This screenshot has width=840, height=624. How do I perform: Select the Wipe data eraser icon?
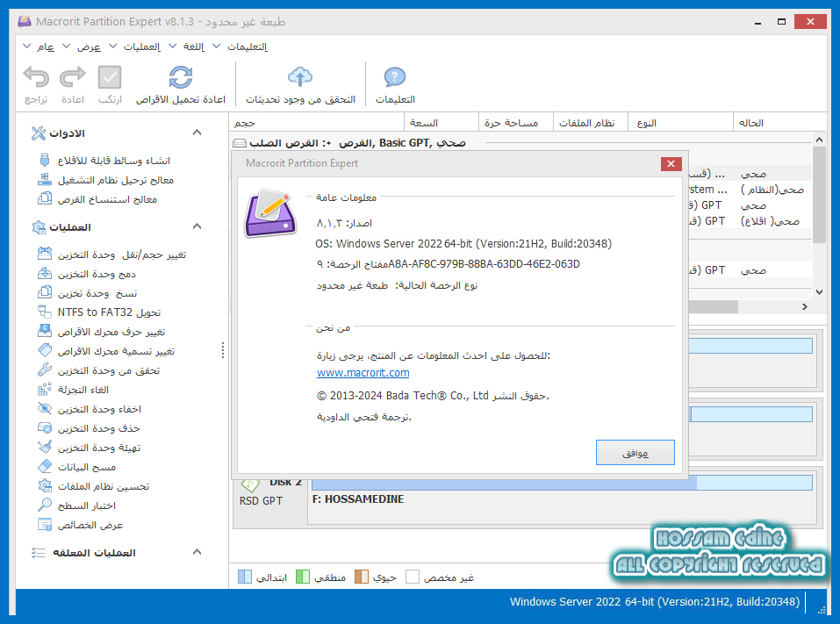45,466
